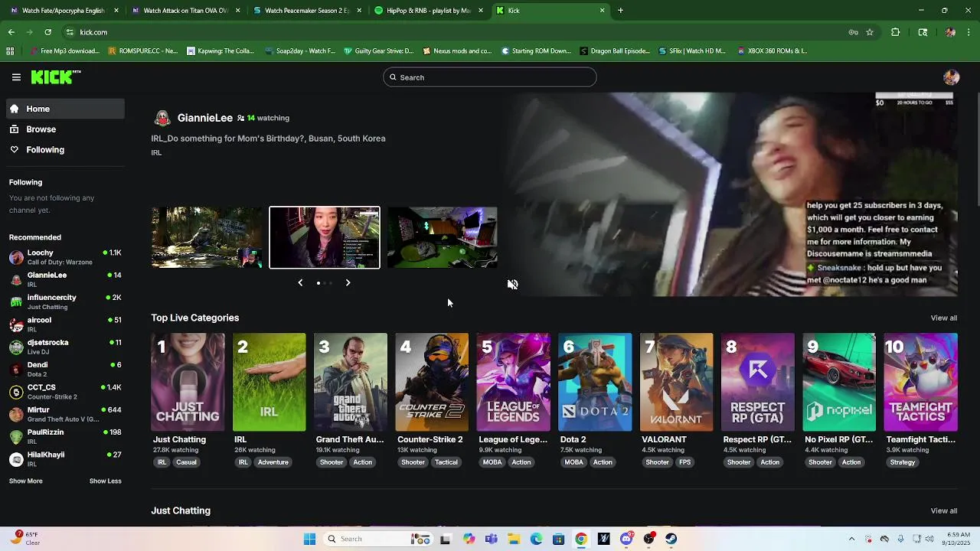Screen dimensions: 980x551
Task: Click the FPS tag under VALORANT
Action: pos(684,462)
